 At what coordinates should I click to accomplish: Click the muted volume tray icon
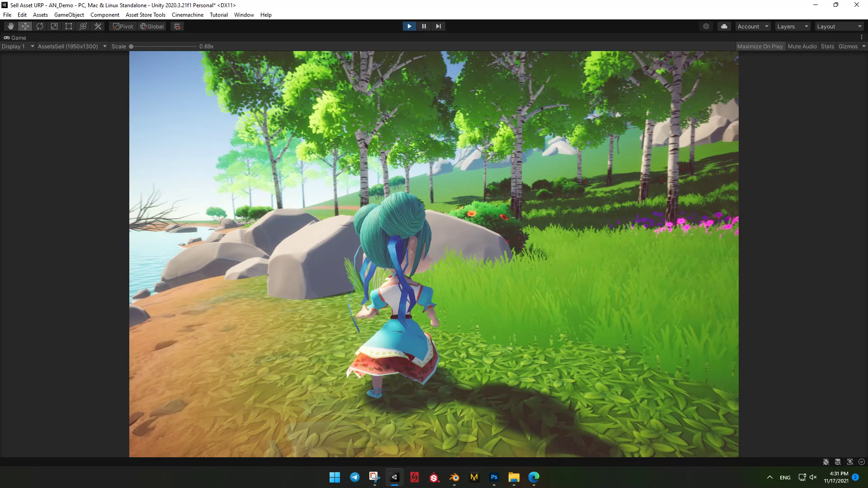point(813,477)
